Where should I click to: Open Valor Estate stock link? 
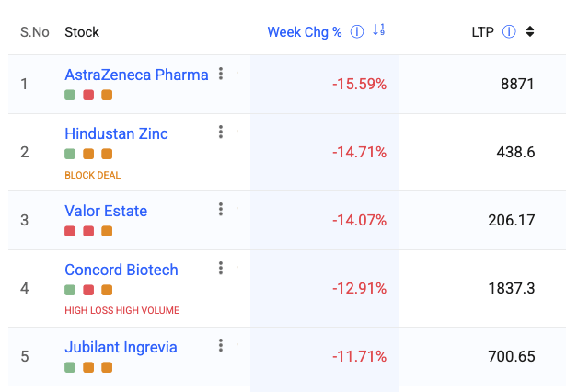[106, 211]
